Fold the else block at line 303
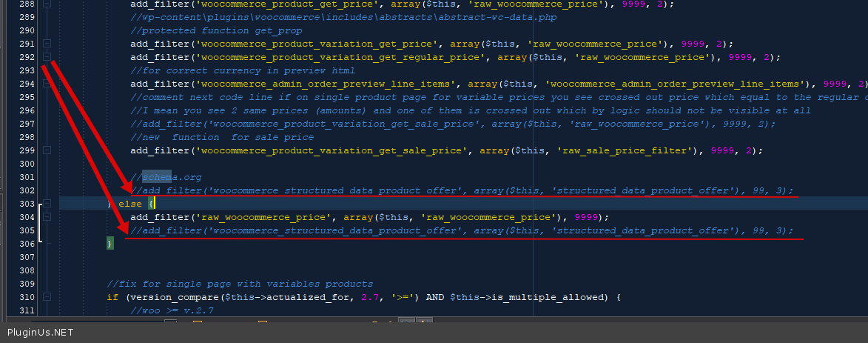This screenshot has height=343, width=868. [x=47, y=204]
